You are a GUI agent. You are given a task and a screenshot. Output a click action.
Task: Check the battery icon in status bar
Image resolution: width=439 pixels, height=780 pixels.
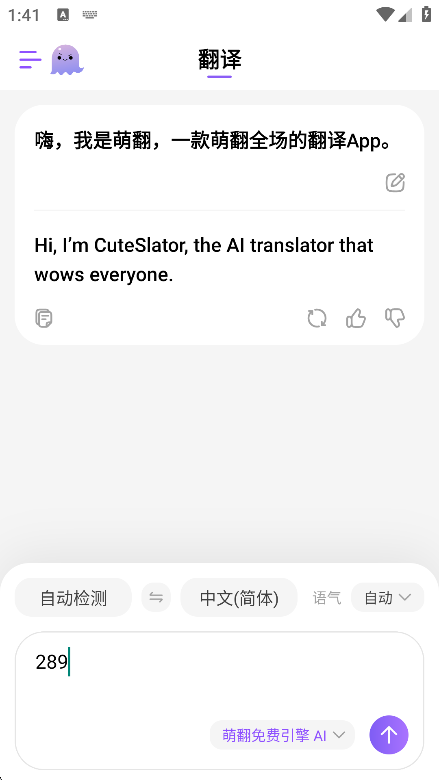tap(426, 14)
